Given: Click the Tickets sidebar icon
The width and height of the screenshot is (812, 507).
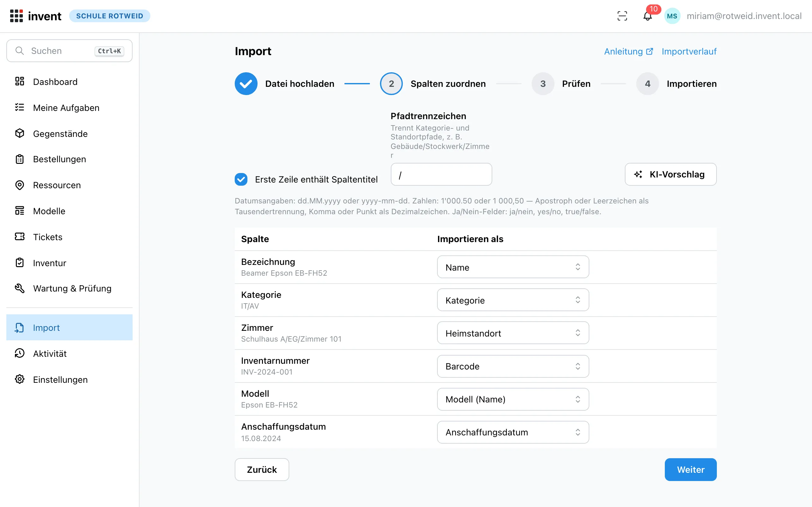Looking at the screenshot, I should [x=19, y=237].
